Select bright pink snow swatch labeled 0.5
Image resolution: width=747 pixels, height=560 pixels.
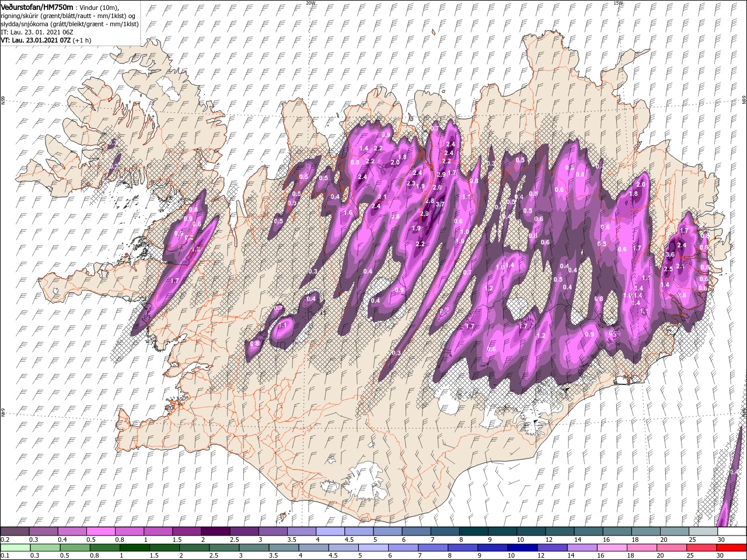(x=100, y=531)
